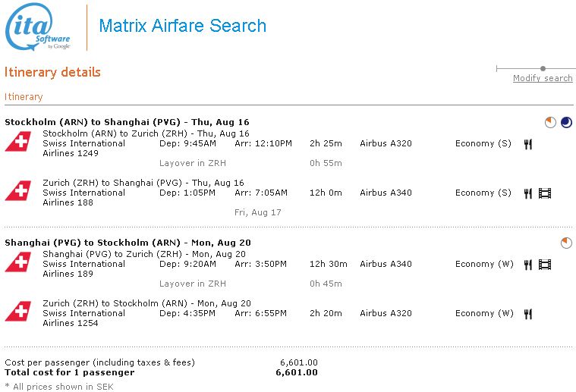Click the bold total cost 6,601.00 amount
The height and width of the screenshot is (392, 576).
click(x=297, y=372)
